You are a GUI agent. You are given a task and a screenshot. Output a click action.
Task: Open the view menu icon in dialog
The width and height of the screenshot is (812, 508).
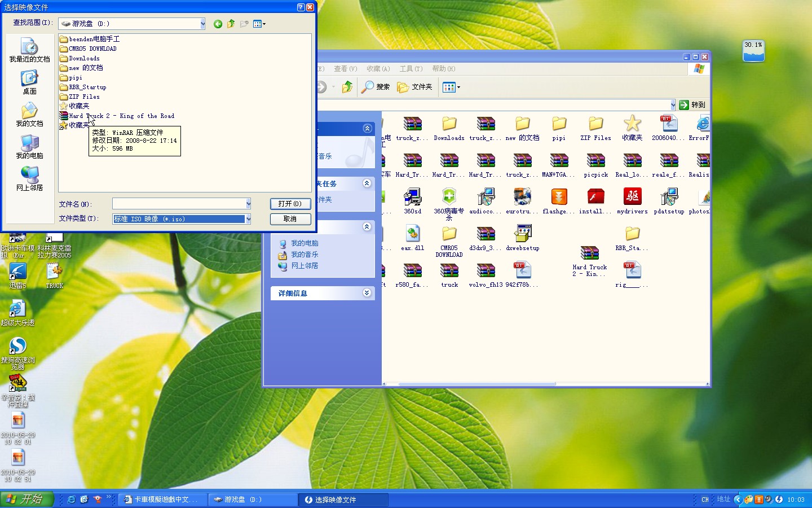pos(259,24)
